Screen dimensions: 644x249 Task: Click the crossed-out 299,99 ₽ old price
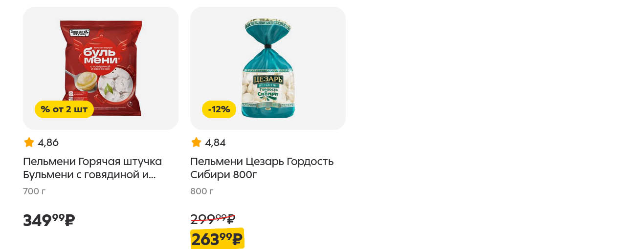213,218
